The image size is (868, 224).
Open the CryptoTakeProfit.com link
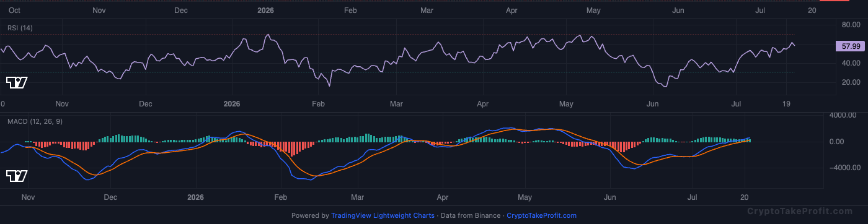(x=541, y=215)
